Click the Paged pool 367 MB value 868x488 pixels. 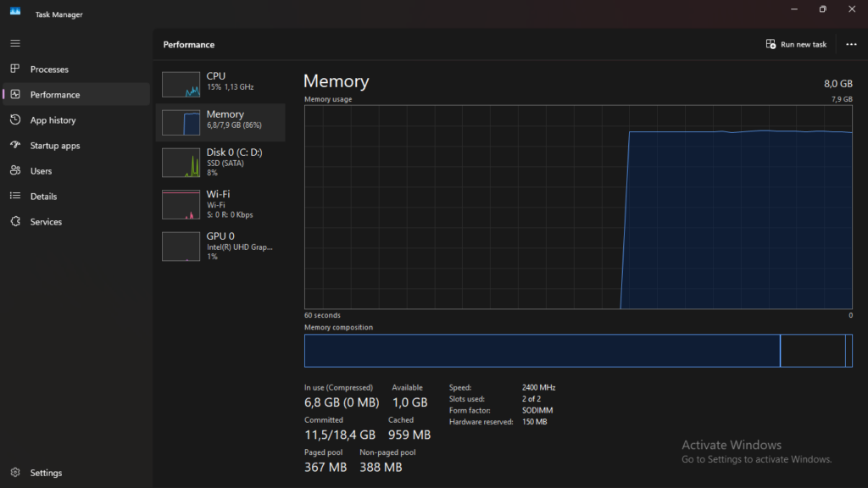pyautogui.click(x=325, y=467)
